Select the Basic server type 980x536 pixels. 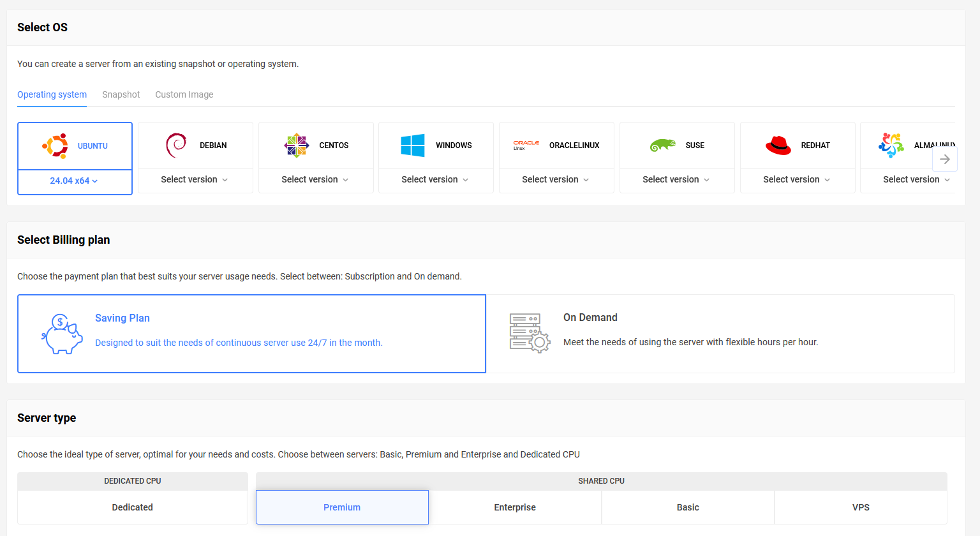click(688, 507)
